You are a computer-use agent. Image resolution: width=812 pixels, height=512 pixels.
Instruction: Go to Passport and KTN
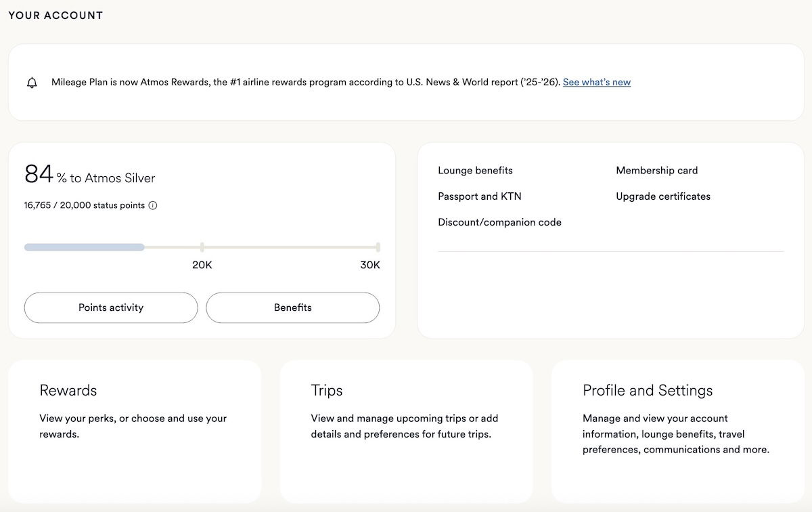479,196
